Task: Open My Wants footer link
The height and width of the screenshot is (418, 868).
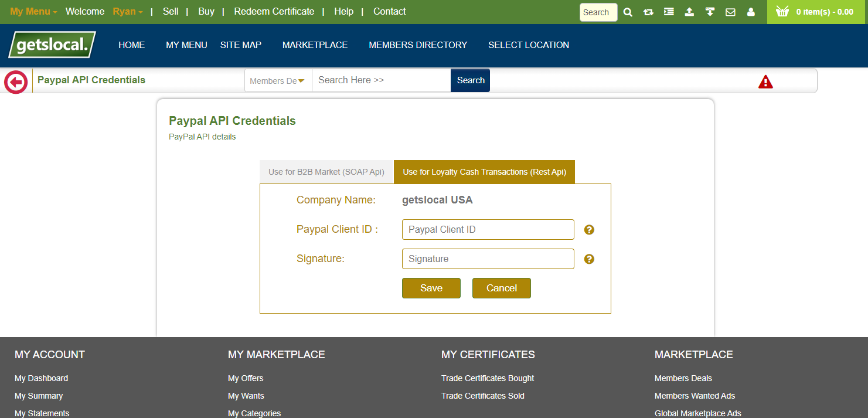Action: [x=246, y=396]
